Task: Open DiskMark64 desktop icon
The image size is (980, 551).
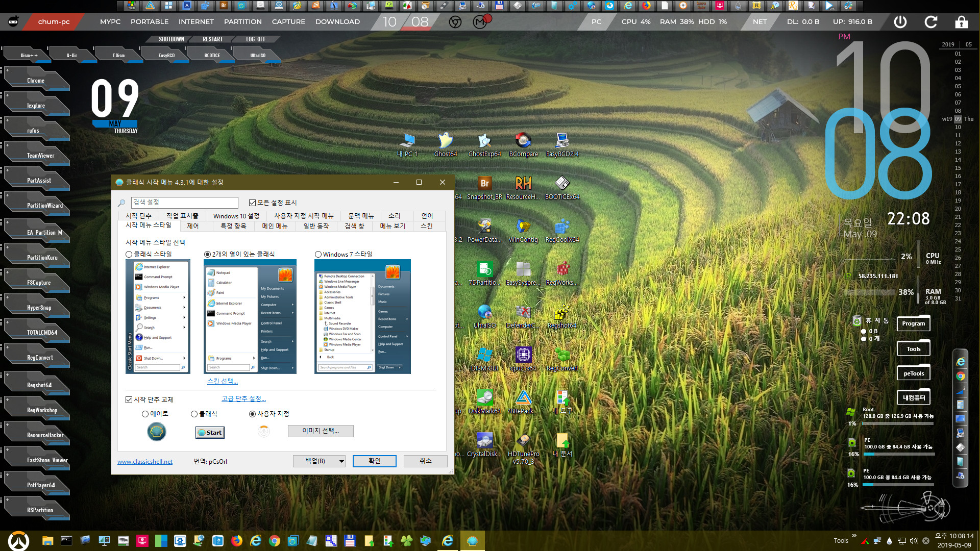Action: [484, 402]
